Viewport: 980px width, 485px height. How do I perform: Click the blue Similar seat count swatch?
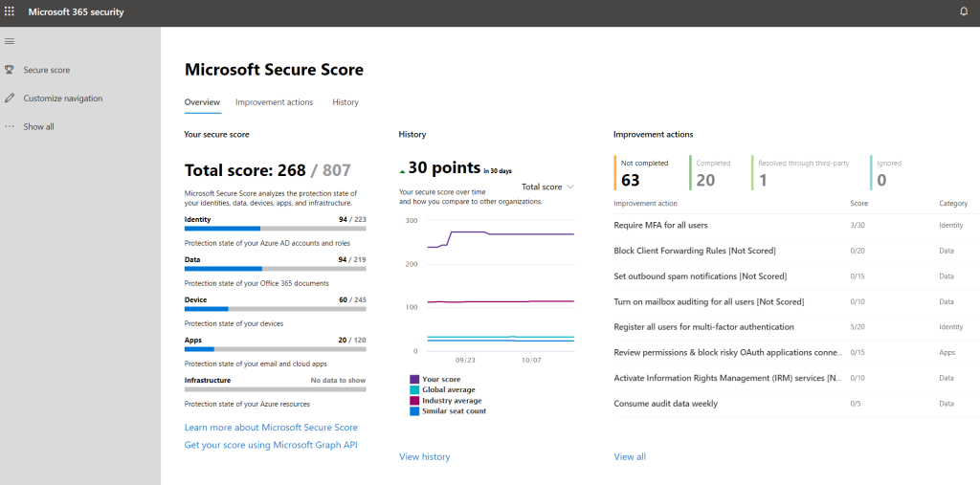pyautogui.click(x=414, y=411)
